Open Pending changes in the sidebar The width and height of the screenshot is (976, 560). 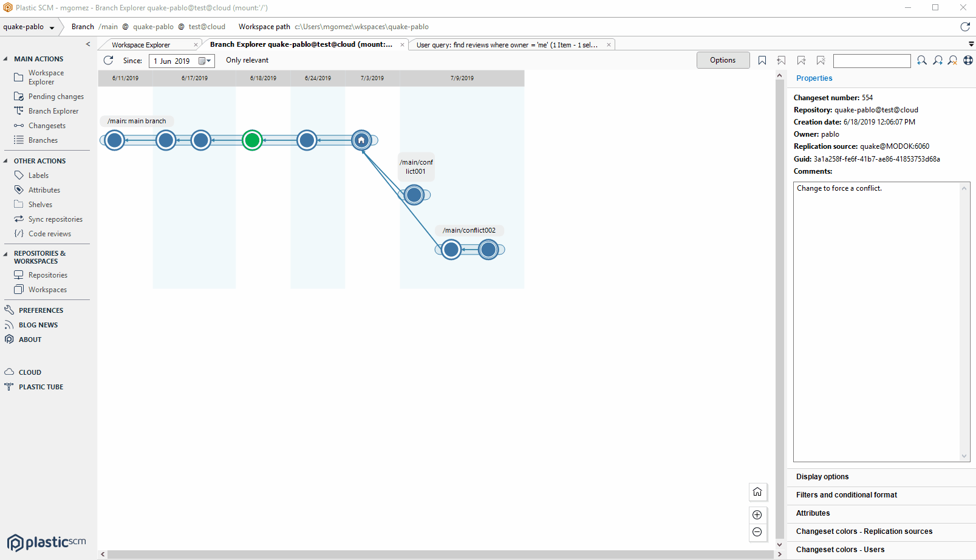click(x=56, y=97)
